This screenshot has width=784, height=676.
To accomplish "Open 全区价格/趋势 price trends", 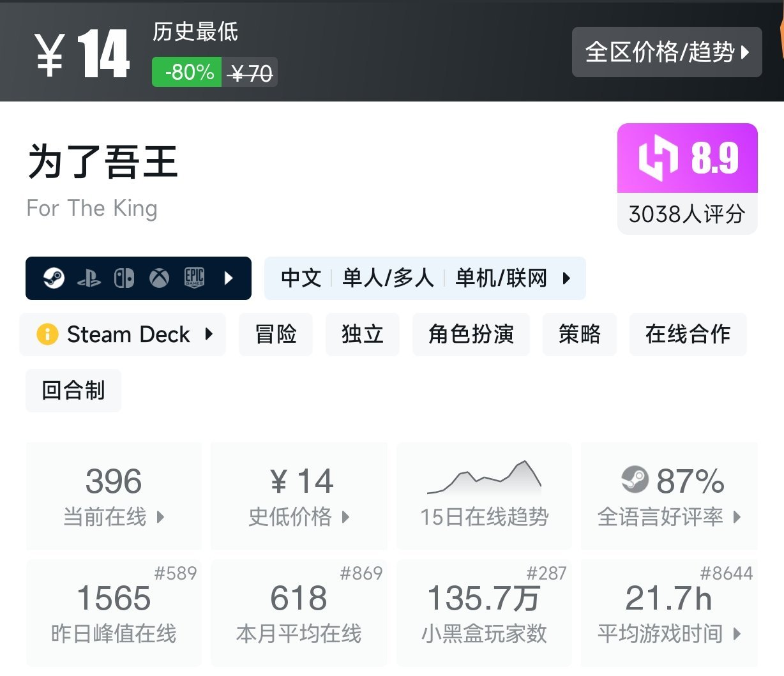I will click(667, 52).
